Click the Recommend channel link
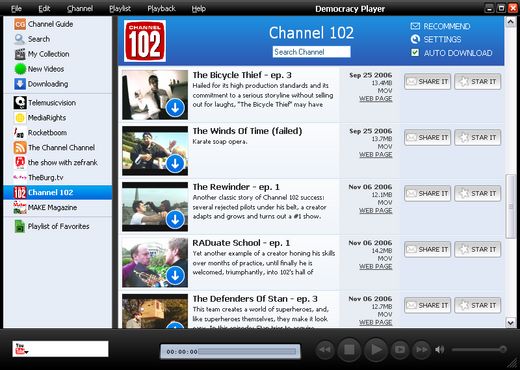Screen dimensions: 520x370 pyautogui.click(x=440, y=26)
